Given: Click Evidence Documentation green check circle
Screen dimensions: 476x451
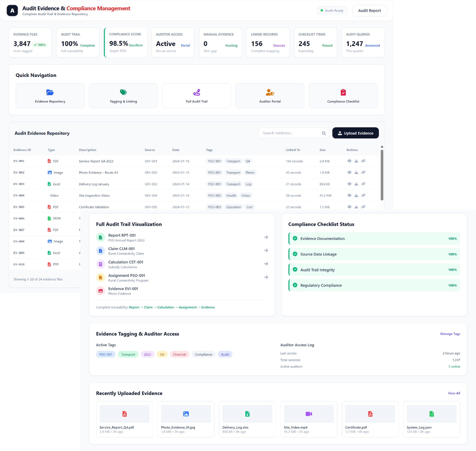Looking at the screenshot, I should [295, 238].
